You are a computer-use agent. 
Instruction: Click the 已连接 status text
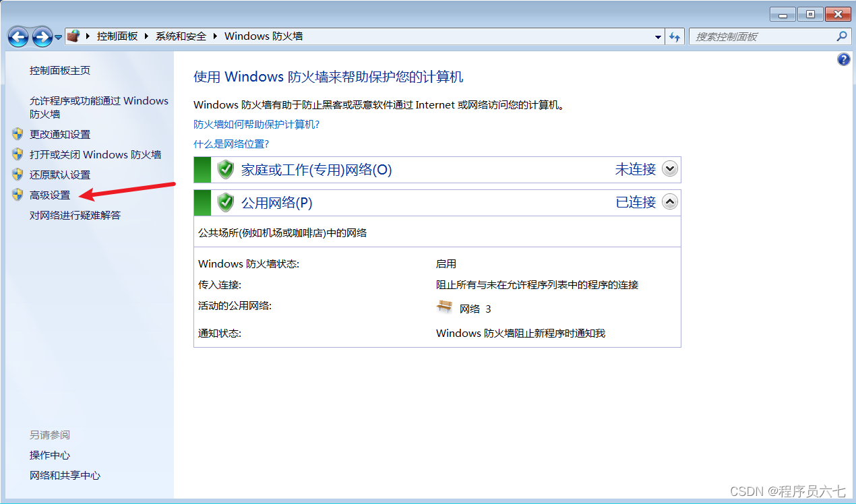tap(636, 201)
